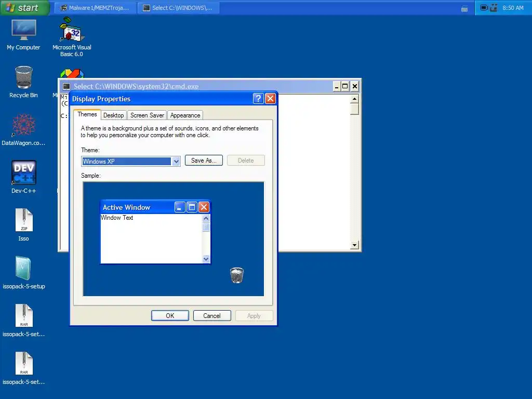This screenshot has width=532, height=399.
Task: Confirm with the OK button
Action: [170, 315]
